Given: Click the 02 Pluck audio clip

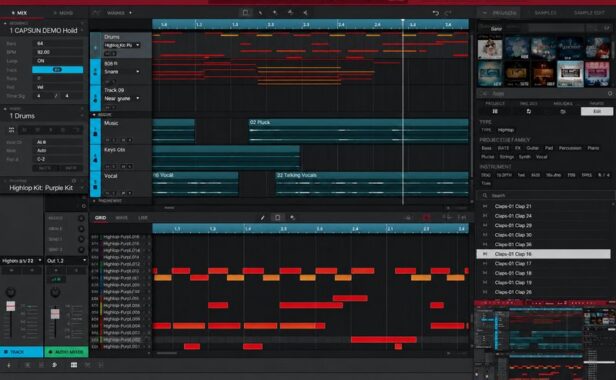Looking at the screenshot, I should 359,130.
